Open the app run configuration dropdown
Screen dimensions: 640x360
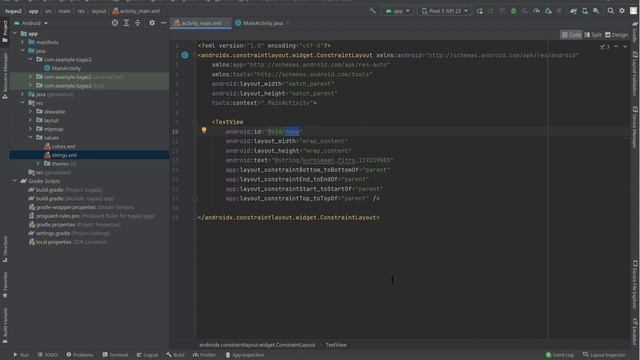coord(398,11)
